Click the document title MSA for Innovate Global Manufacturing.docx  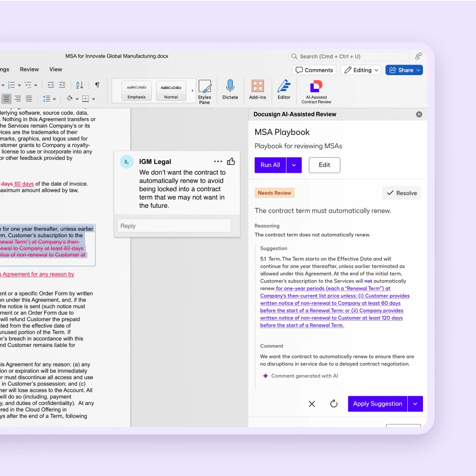click(117, 56)
